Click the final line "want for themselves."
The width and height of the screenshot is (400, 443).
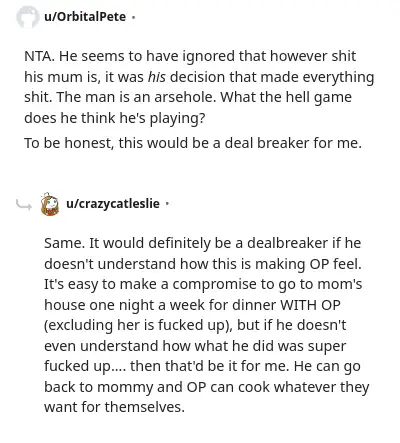[x=114, y=407]
